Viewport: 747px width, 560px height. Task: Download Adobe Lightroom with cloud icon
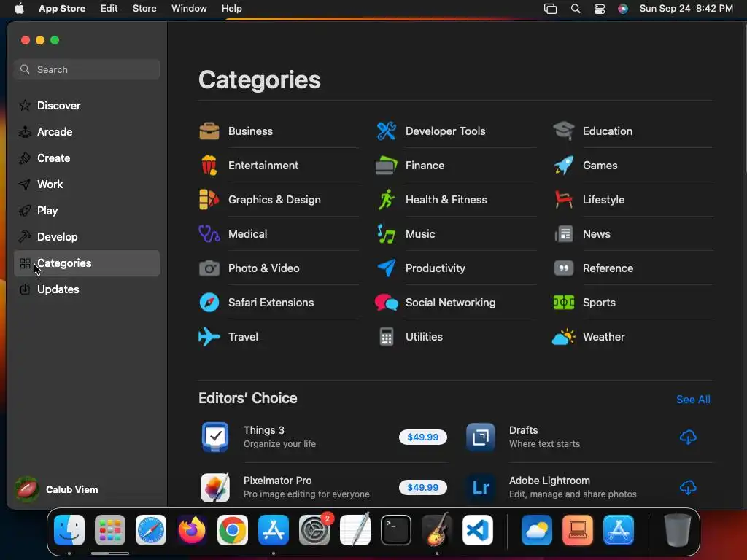[688, 488]
